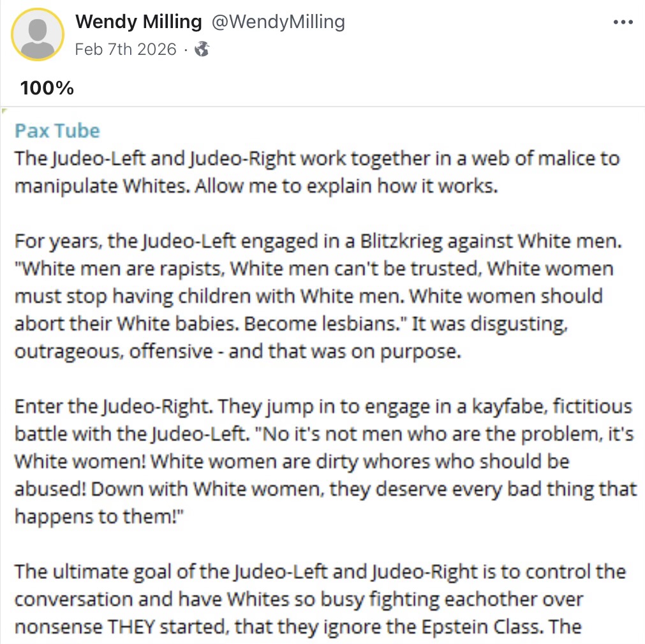This screenshot has height=644, width=645.
Task: Click the paragraph starting "The ultimate goal"
Action: [320, 598]
